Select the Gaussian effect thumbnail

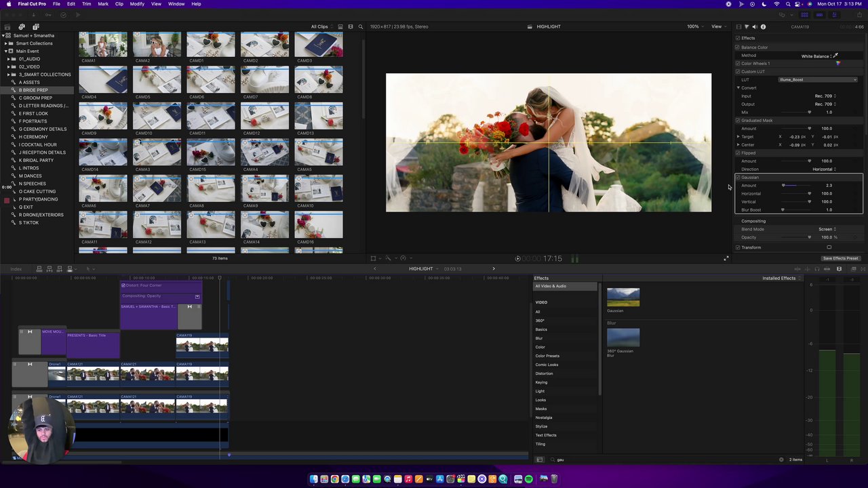(x=623, y=298)
